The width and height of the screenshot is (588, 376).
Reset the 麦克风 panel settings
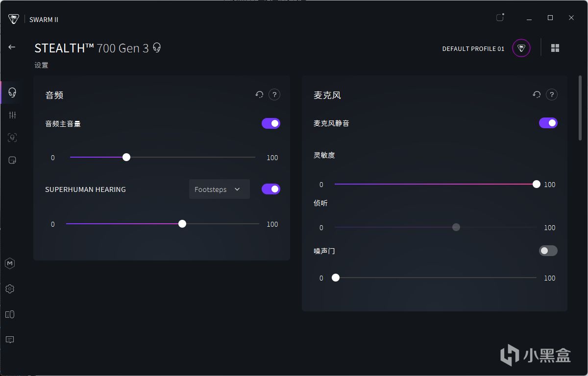click(x=537, y=94)
